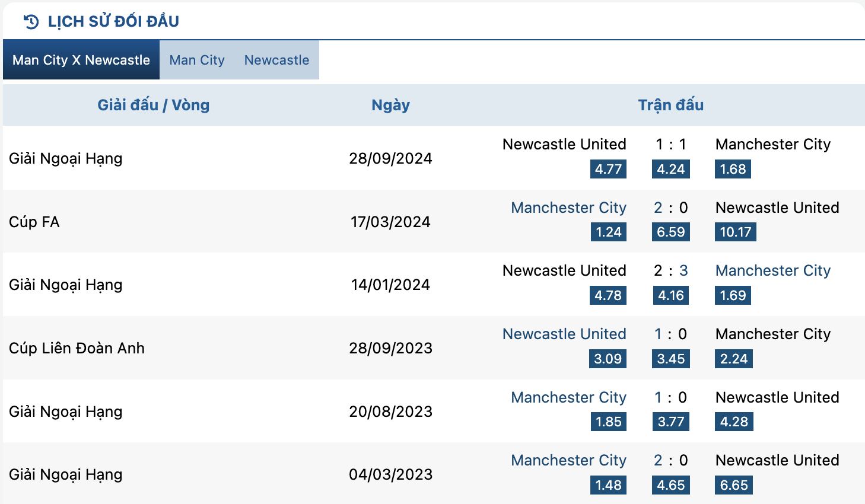Click Newcastle United link in 28/09/2023 match

point(564,334)
